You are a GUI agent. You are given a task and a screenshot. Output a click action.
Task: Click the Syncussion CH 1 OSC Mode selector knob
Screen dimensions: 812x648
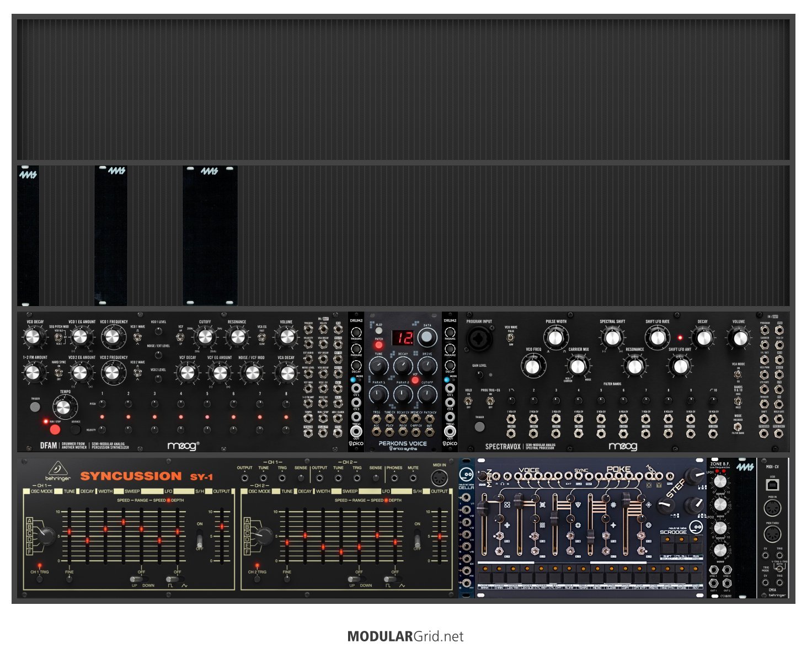tap(46, 535)
